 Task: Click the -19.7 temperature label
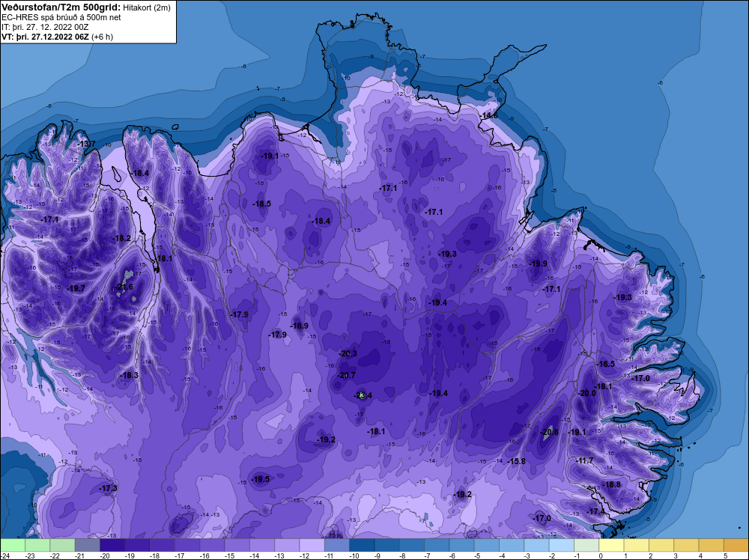pos(76,288)
